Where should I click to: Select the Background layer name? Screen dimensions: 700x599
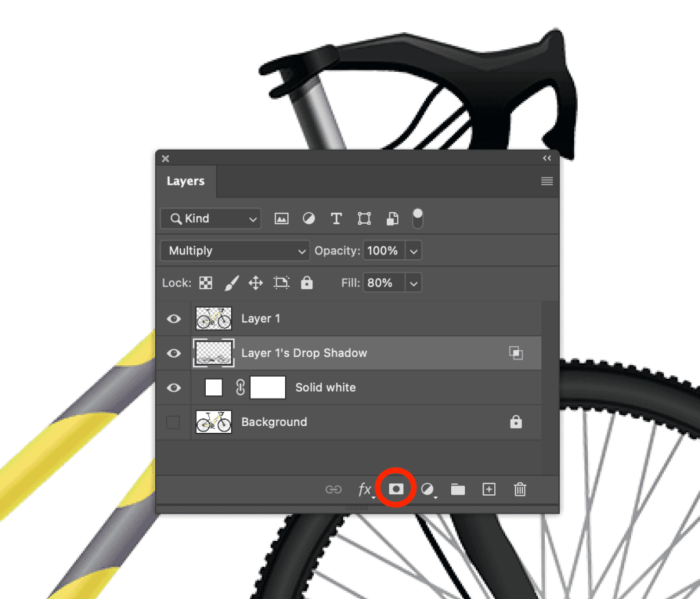pos(274,422)
